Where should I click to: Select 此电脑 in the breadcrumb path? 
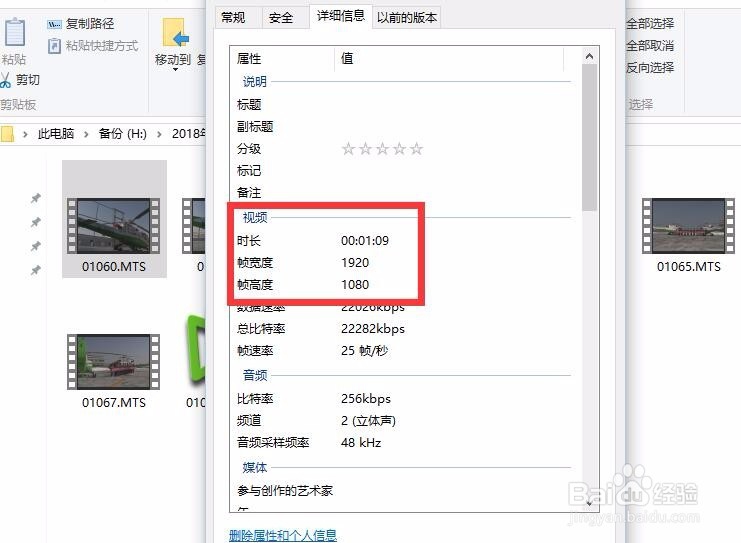click(x=56, y=134)
